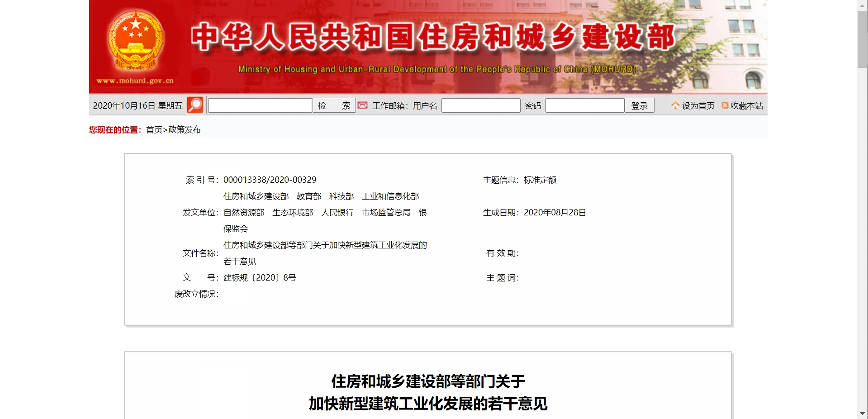
Task: Click 科技部 in issuing units
Action: 342,196
